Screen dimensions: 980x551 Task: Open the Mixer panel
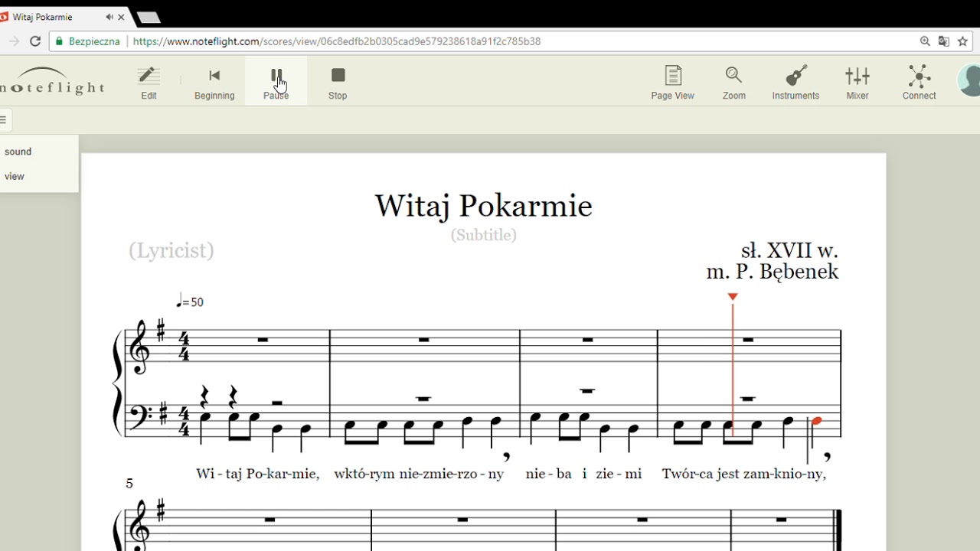857,83
